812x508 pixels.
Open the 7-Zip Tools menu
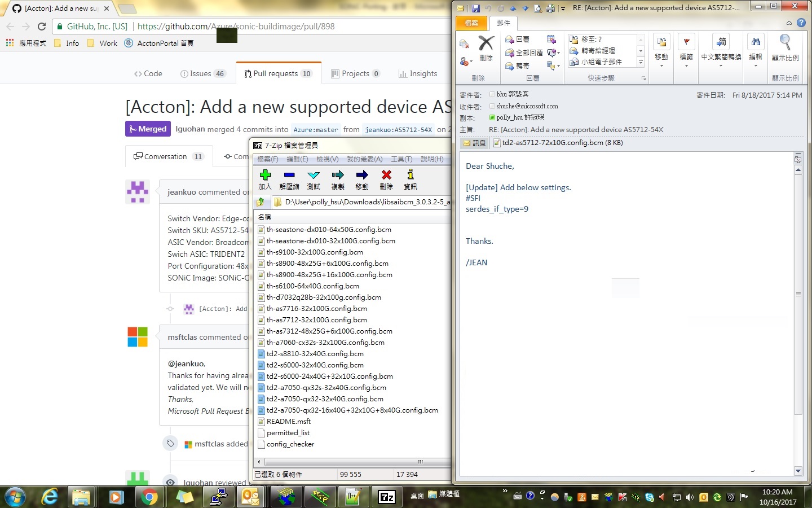tap(403, 159)
